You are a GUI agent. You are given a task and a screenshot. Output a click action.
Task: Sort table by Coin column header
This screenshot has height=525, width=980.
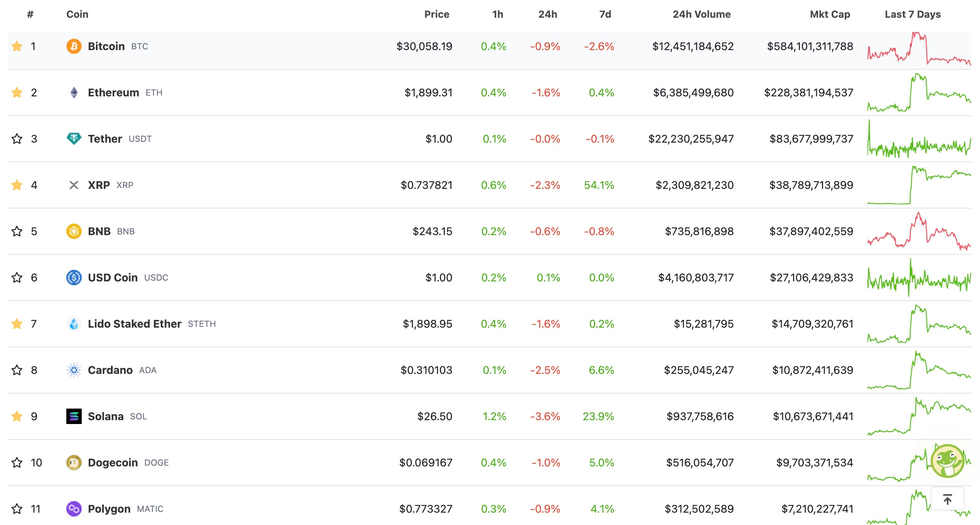click(77, 14)
